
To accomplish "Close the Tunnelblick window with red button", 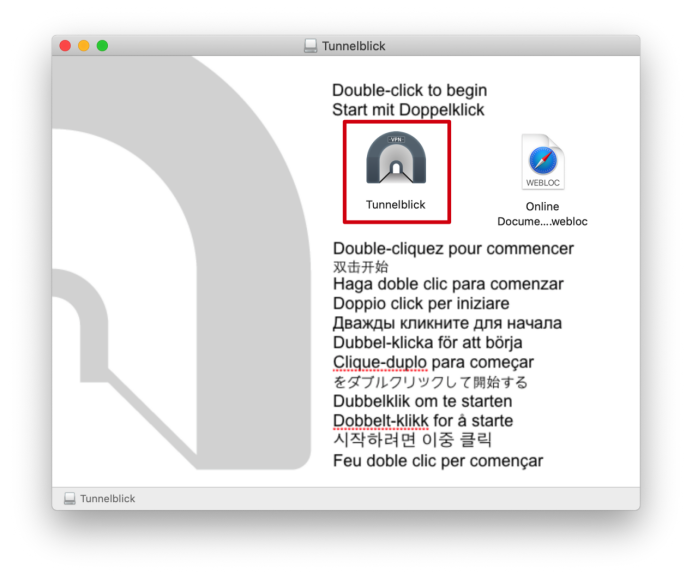I will click(66, 46).
